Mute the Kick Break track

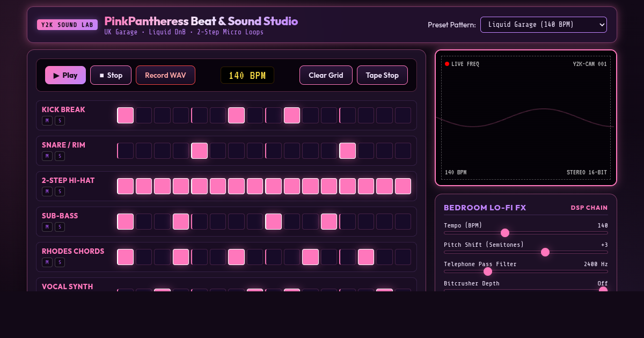pos(47,121)
